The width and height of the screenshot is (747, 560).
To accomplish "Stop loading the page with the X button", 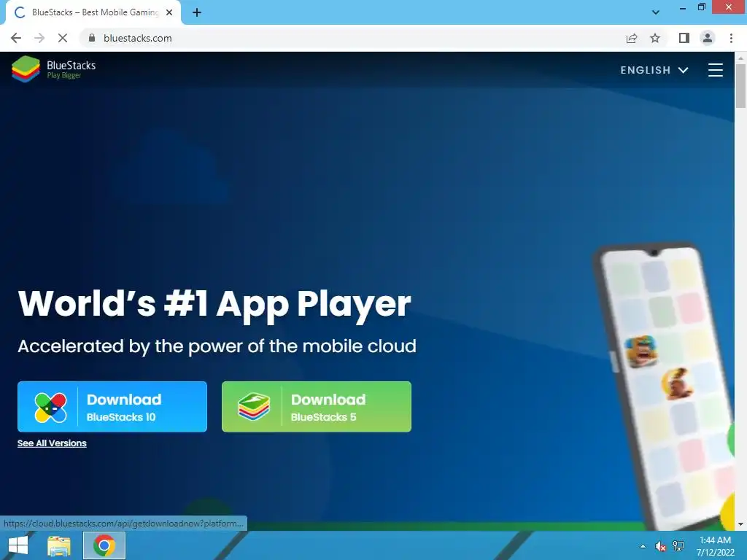I will pyautogui.click(x=63, y=38).
